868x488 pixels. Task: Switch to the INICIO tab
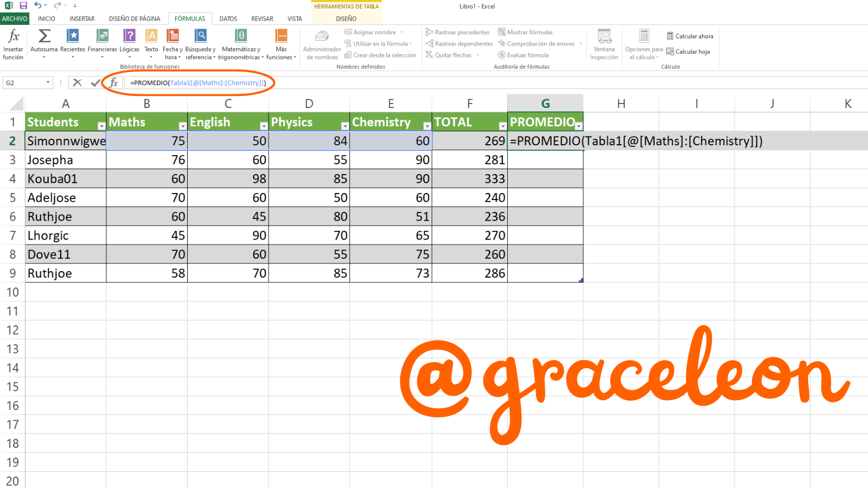coord(47,18)
